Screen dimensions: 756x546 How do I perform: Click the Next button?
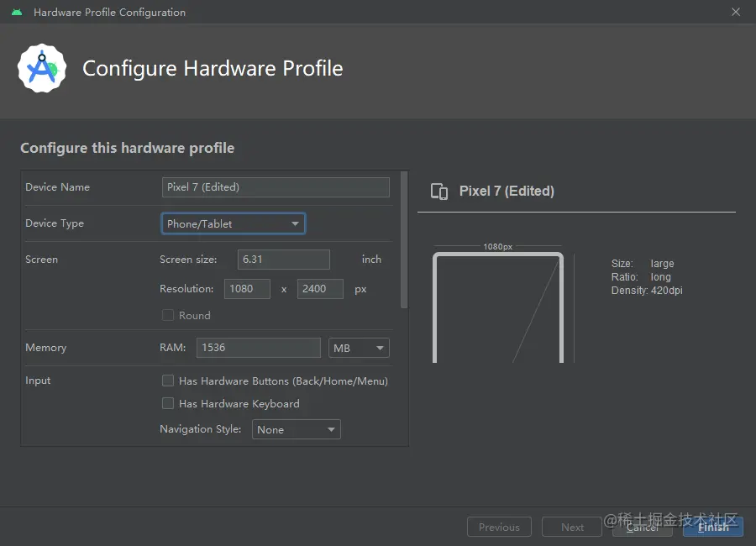point(572,527)
